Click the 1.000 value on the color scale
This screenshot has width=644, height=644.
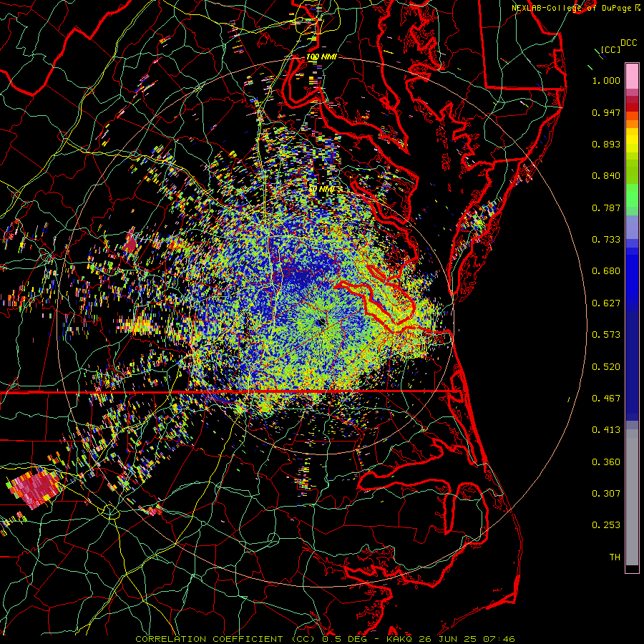click(606, 80)
